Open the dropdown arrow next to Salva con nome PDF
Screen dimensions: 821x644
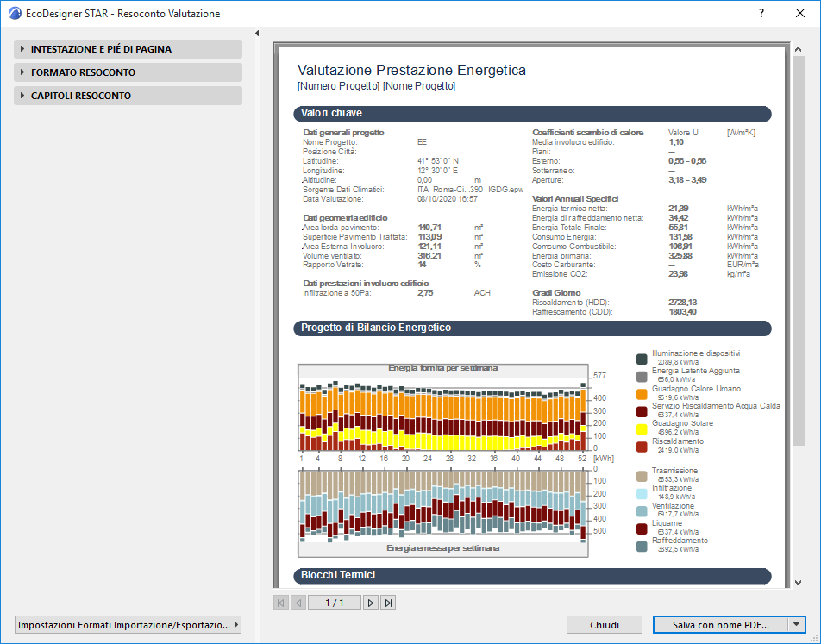tap(796, 625)
